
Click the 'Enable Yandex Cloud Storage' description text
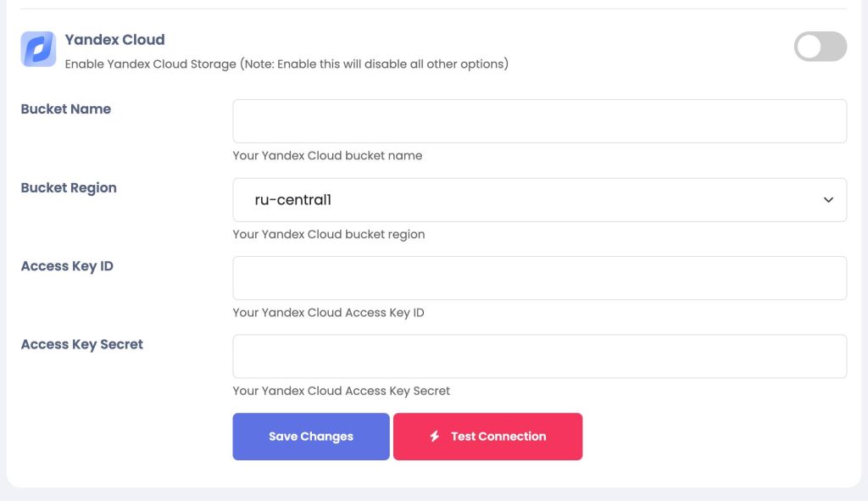[x=287, y=64]
